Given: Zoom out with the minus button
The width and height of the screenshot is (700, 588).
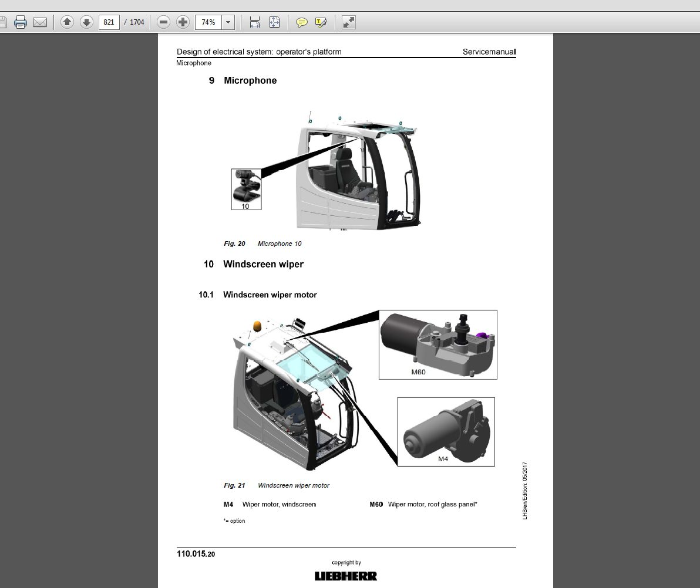Looking at the screenshot, I should point(163,22).
